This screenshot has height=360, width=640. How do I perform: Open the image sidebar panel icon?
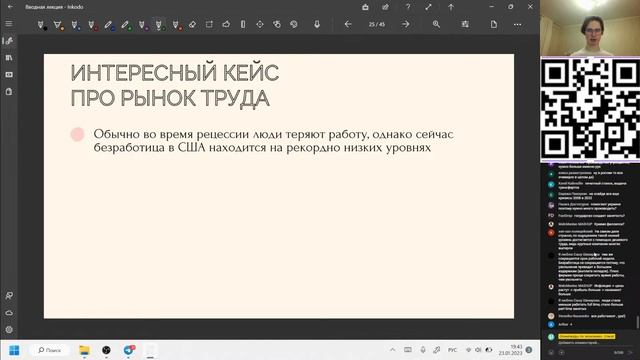click(x=9, y=75)
